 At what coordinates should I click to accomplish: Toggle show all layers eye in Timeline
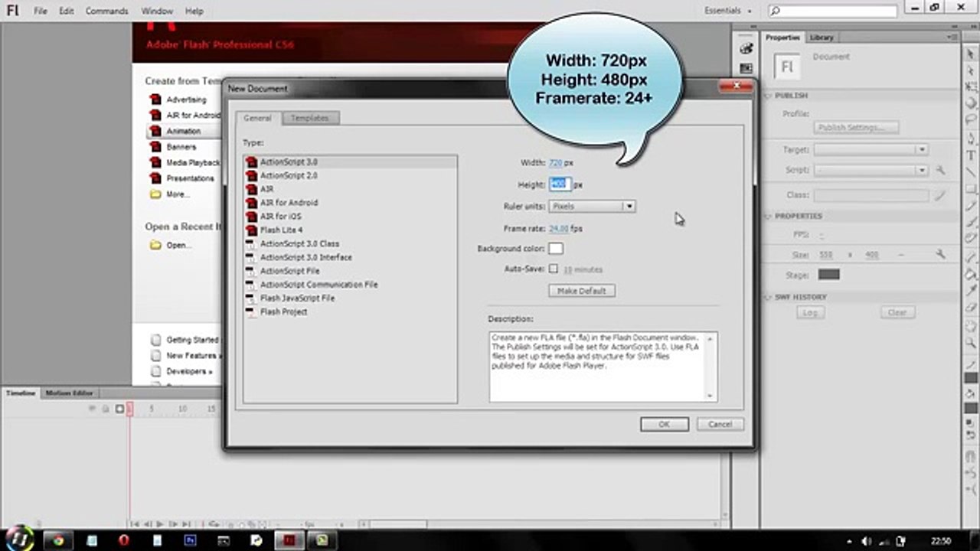[x=93, y=409]
